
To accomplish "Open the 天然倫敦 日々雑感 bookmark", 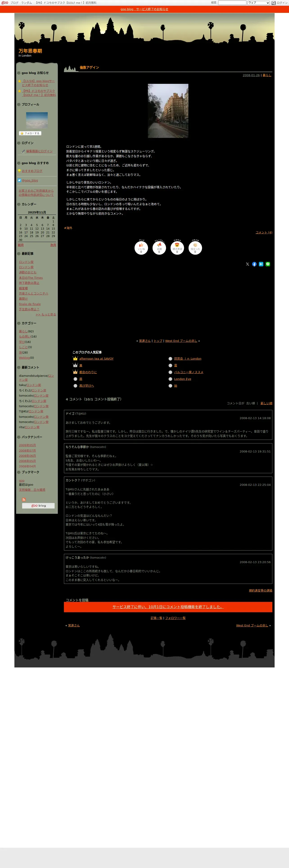I will [x=32, y=490].
